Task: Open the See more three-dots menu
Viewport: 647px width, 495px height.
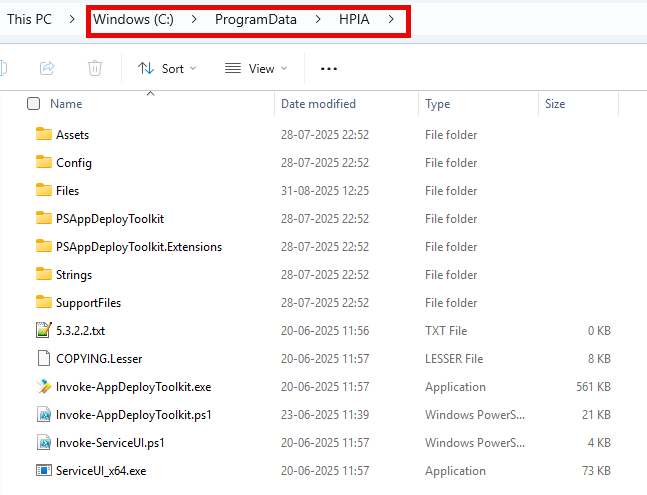Action: [x=329, y=68]
